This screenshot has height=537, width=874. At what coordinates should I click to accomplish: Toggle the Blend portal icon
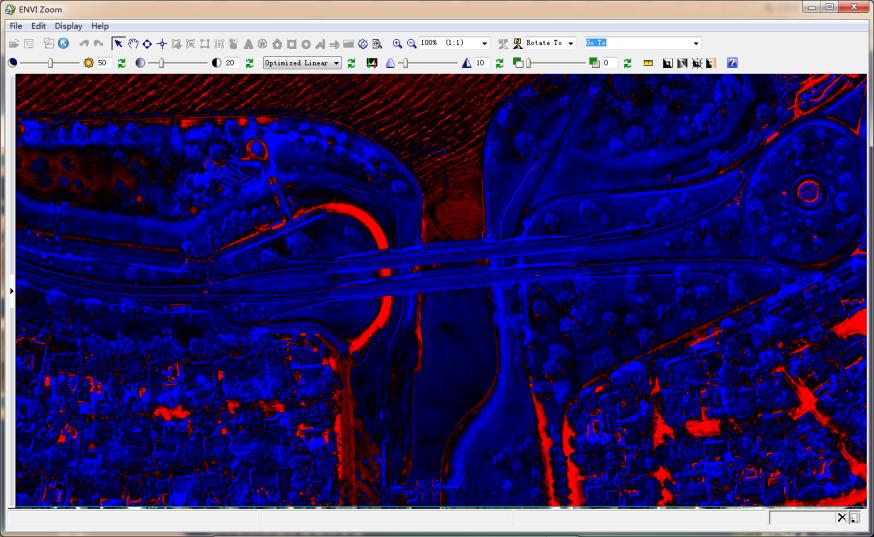pos(682,63)
